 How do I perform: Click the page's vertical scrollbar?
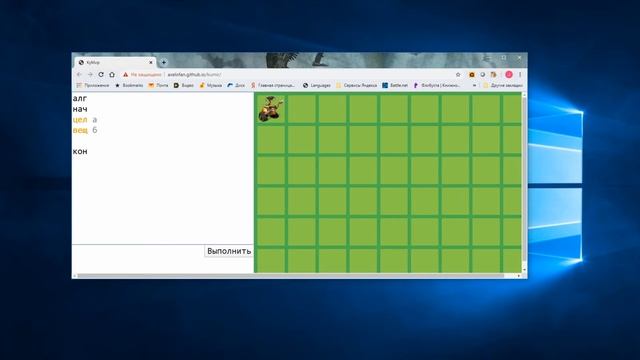coord(524,180)
